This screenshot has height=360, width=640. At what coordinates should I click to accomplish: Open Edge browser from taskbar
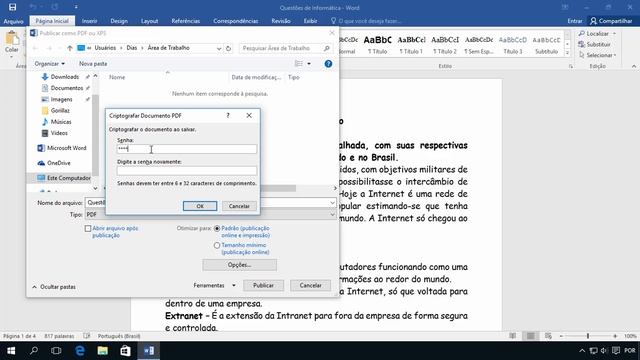click(x=80, y=351)
